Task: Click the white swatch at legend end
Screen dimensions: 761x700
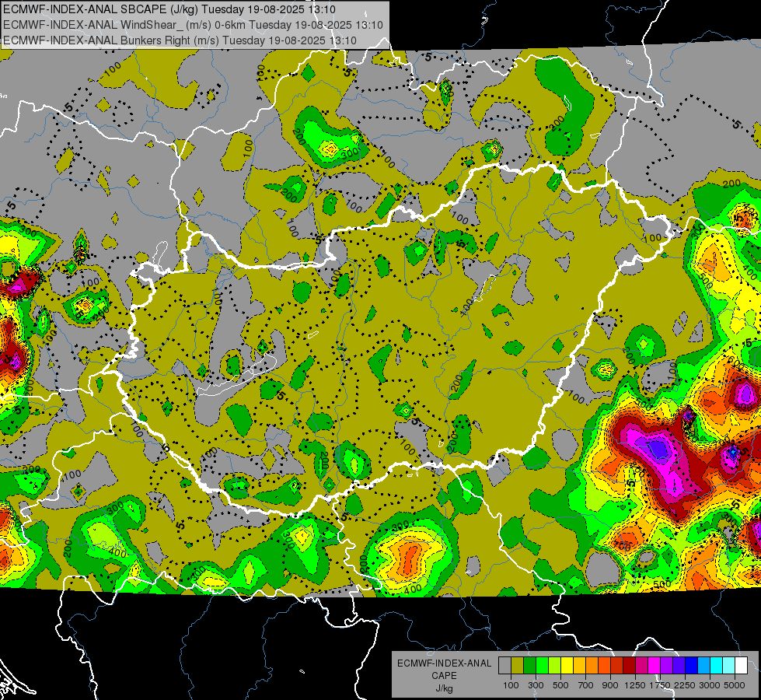Action: tap(741, 666)
